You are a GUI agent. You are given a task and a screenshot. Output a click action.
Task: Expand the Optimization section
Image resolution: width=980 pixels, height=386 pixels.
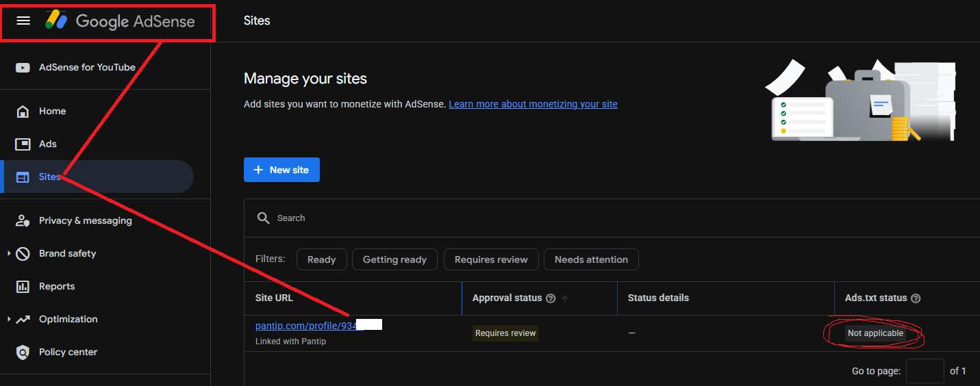point(9,319)
